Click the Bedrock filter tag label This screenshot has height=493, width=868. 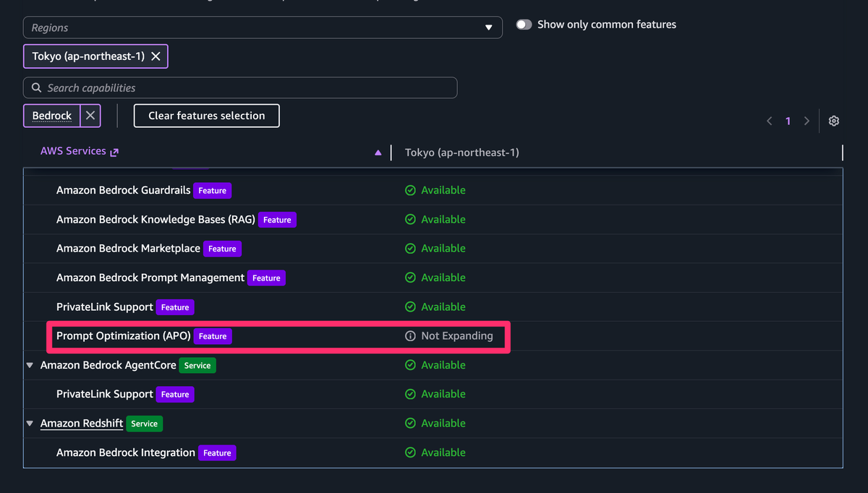coord(52,116)
